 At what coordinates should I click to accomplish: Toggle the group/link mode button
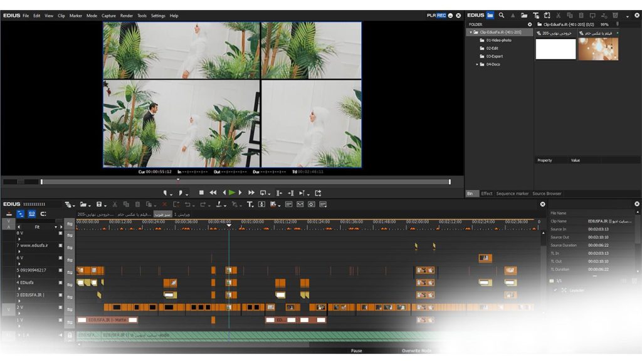[31, 214]
